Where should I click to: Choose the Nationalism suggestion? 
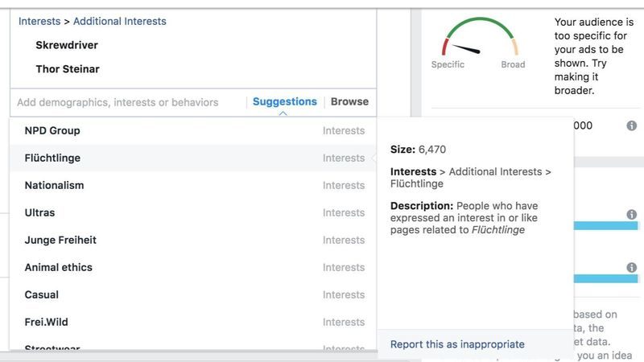click(x=193, y=186)
